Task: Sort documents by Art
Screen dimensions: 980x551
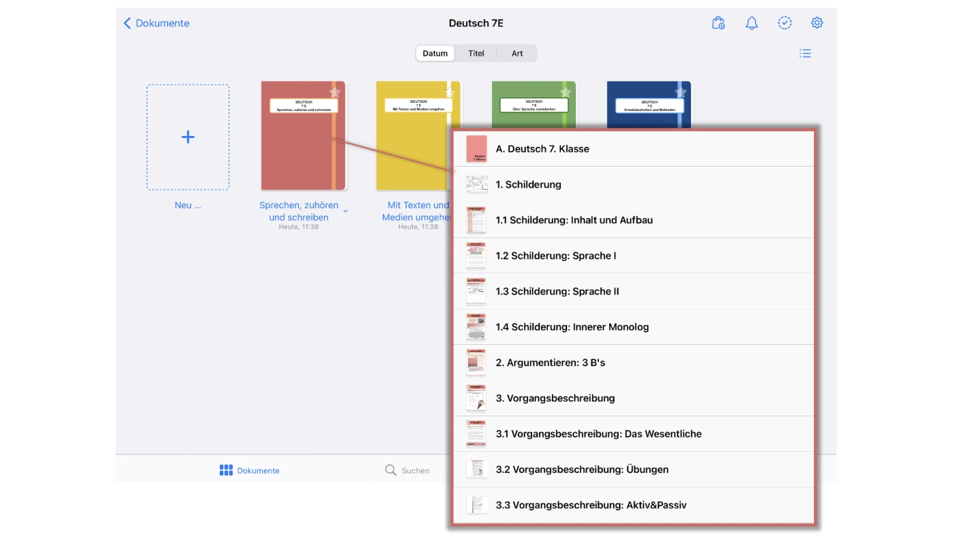Action: [517, 54]
